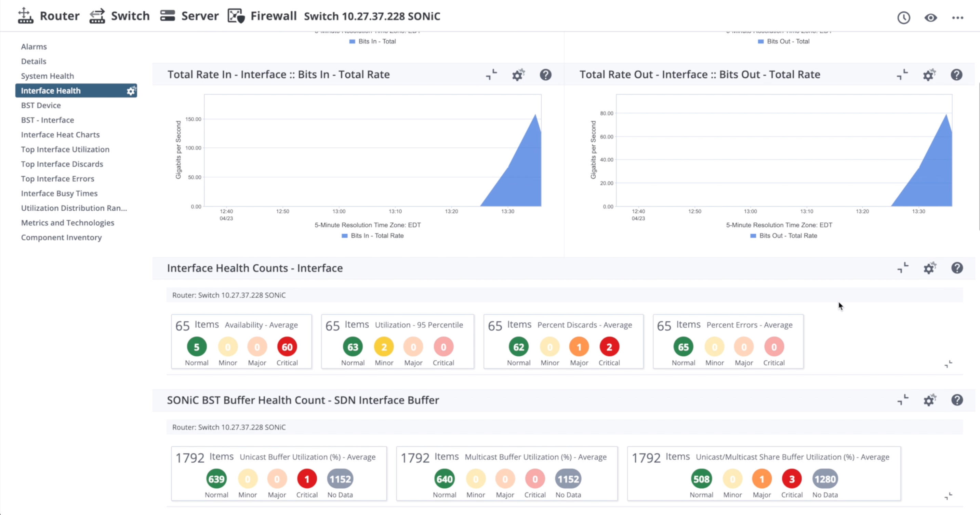Click the red 60 Critical availability badge
Viewport: 980px width, 515px height.
pos(287,347)
